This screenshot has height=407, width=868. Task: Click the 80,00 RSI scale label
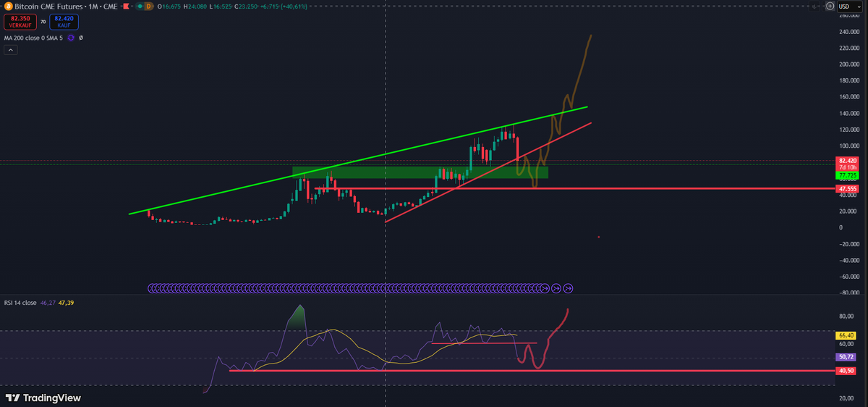click(846, 316)
